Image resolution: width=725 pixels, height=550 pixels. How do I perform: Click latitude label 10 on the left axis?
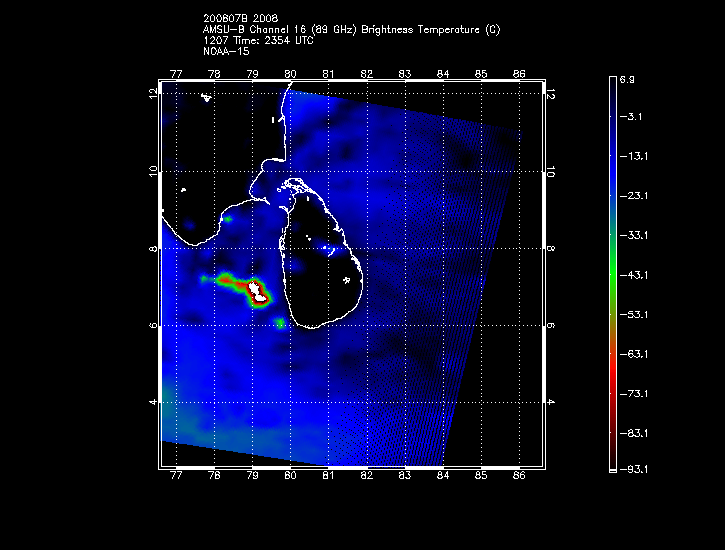pyautogui.click(x=153, y=172)
